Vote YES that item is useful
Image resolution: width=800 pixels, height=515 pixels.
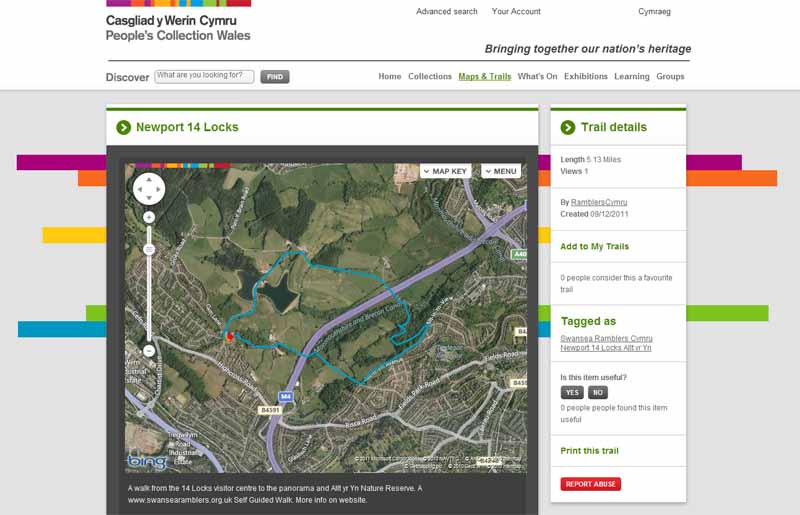click(572, 393)
